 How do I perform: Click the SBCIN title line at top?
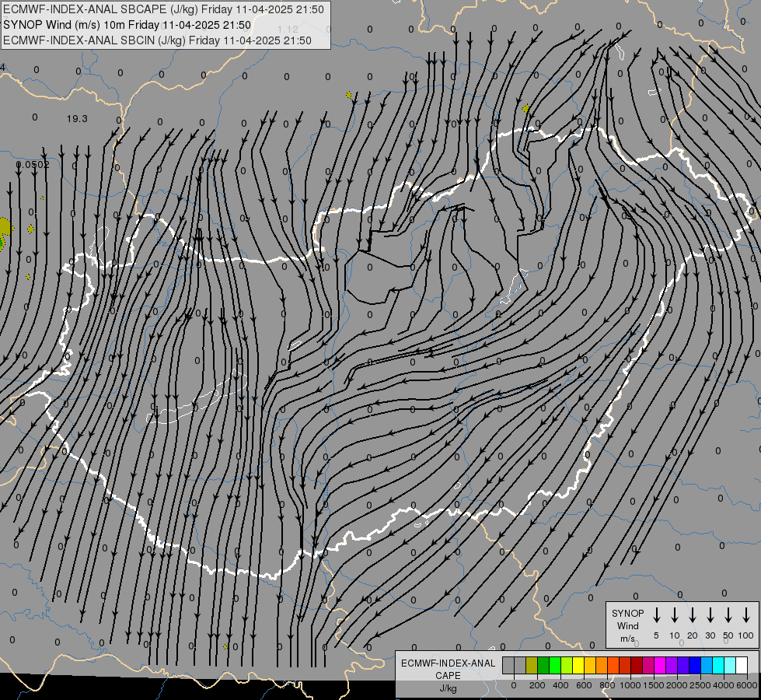pyautogui.click(x=157, y=40)
